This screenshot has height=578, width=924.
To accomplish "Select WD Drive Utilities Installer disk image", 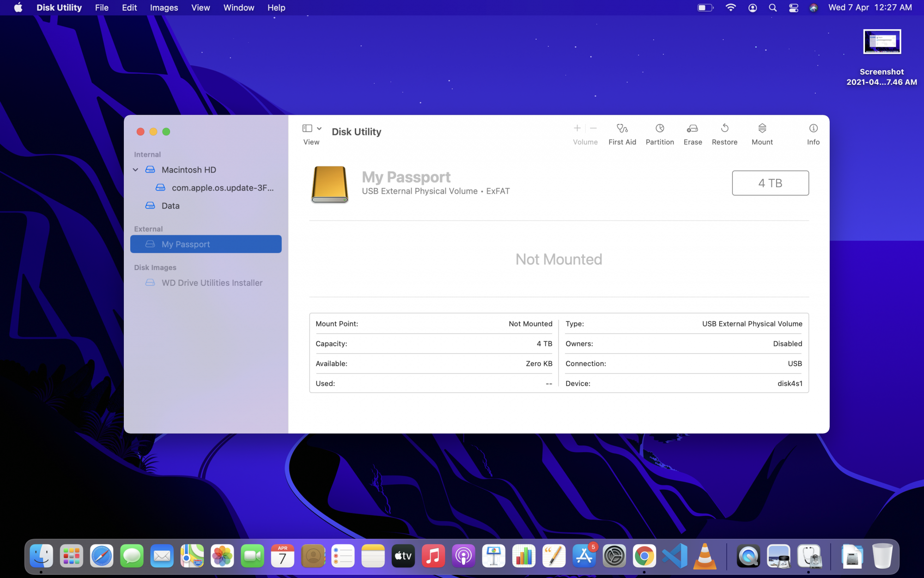I will tap(206, 283).
